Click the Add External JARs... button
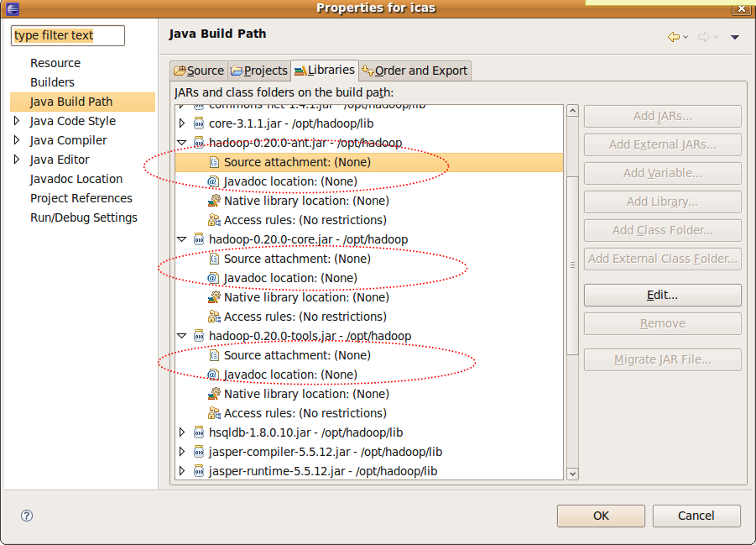 663,144
